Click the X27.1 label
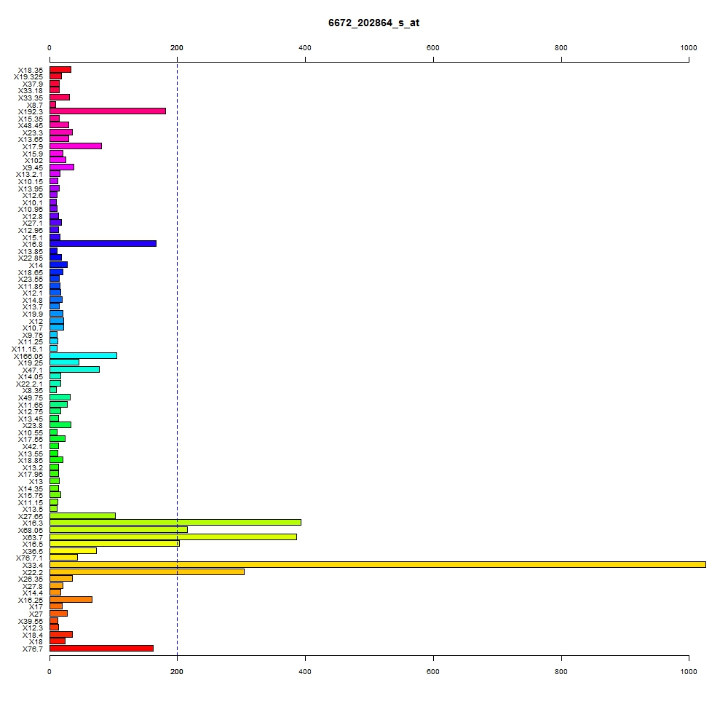The height and width of the screenshot is (728, 728). (33, 223)
